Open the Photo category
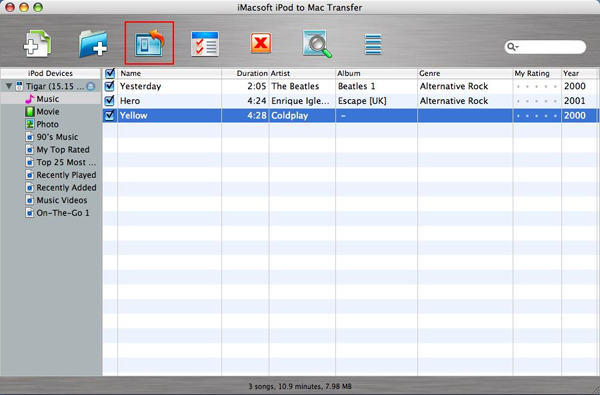This screenshot has height=395, width=600. coord(47,124)
